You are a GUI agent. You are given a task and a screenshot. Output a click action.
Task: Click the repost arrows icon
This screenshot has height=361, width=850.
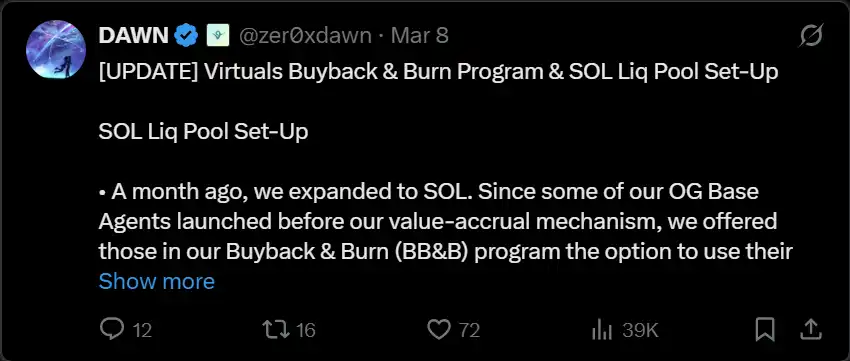pyautogui.click(x=275, y=329)
